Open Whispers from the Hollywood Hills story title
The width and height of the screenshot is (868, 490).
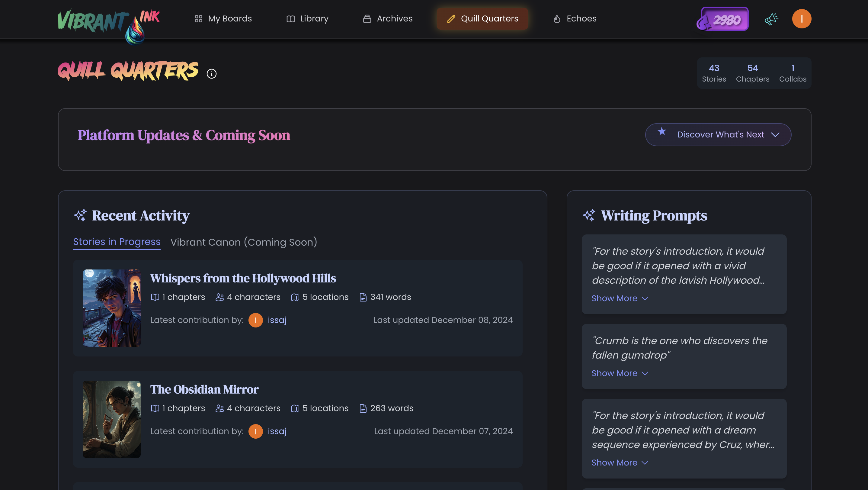(x=243, y=278)
